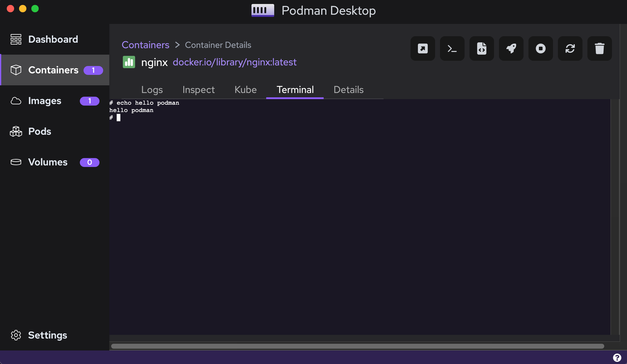Open a terminal session for the container
Screen dimensions: 627x364
(x=452, y=48)
